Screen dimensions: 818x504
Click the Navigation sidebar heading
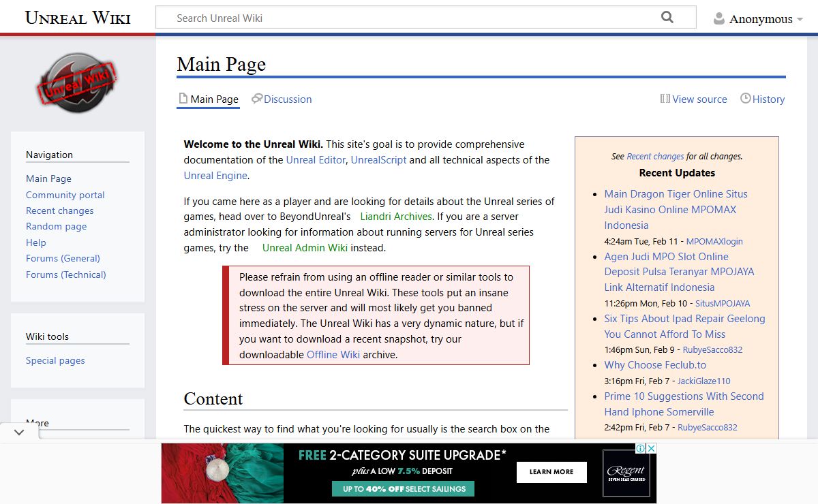(x=49, y=155)
